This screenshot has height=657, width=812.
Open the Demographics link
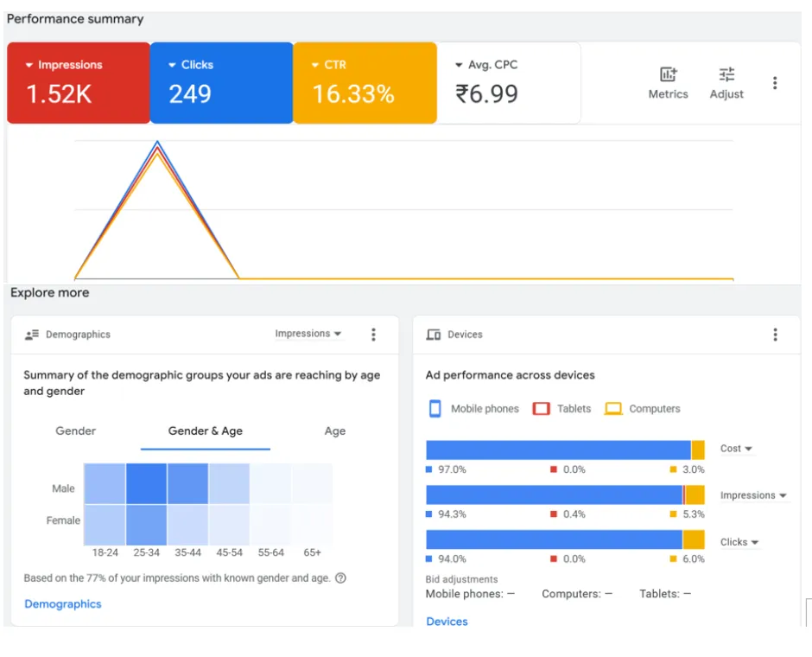63,603
